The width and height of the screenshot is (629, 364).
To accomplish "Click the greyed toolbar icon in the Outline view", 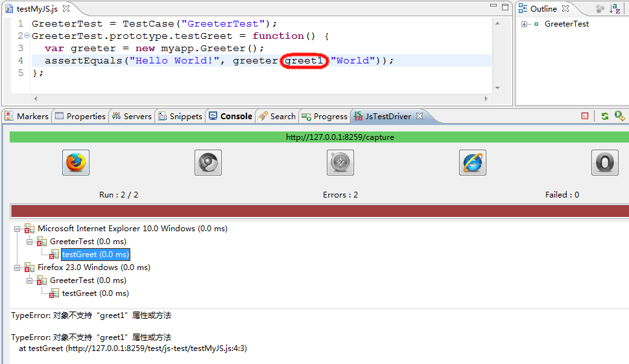I will [x=600, y=8].
